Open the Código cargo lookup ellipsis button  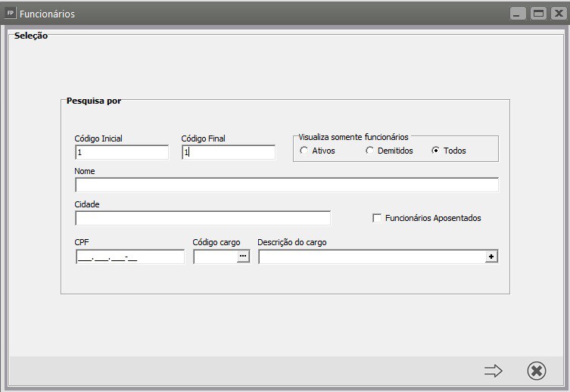coord(243,257)
